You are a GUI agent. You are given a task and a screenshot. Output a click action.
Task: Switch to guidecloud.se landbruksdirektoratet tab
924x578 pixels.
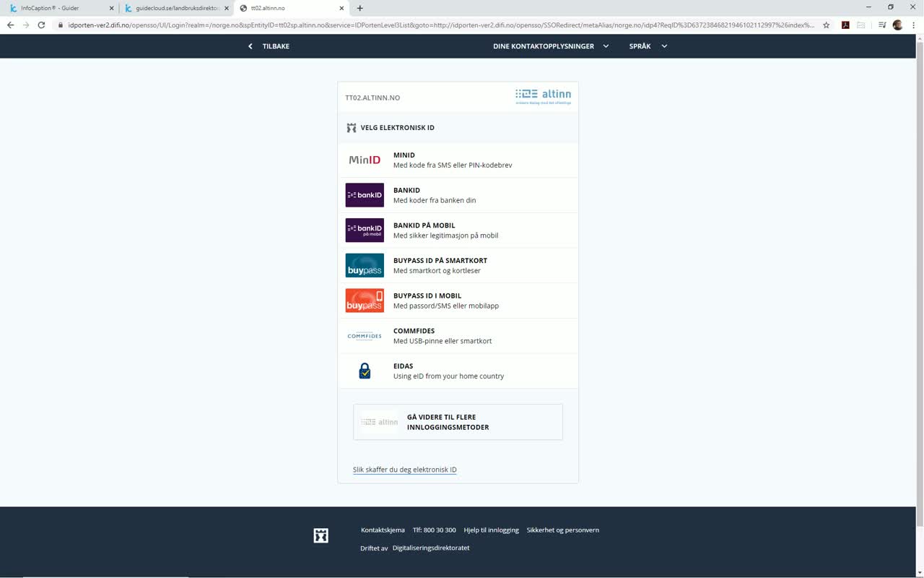click(x=177, y=8)
